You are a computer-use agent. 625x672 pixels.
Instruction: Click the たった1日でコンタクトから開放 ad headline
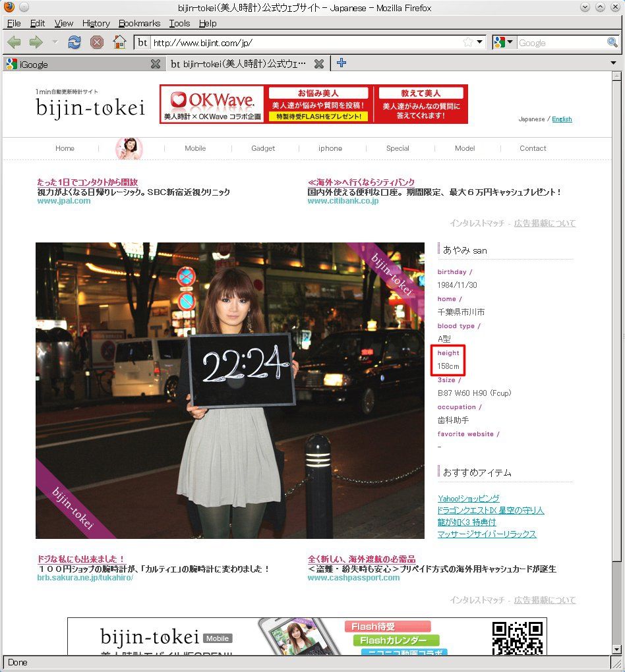88,182
